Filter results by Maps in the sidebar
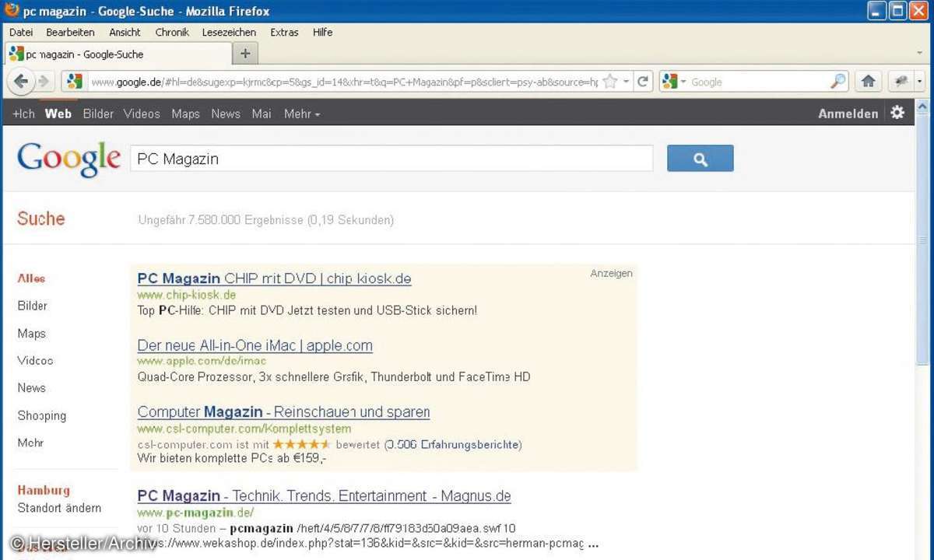The width and height of the screenshot is (934, 560). 32,333
